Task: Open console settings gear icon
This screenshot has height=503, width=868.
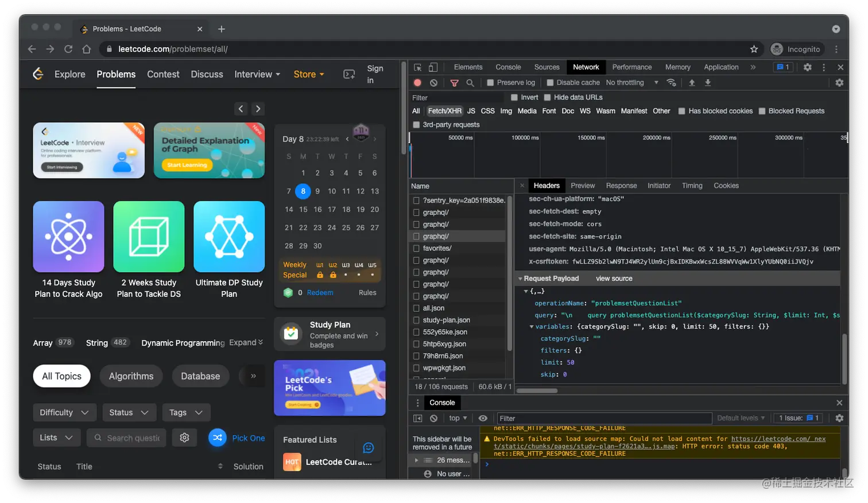Action: pos(839,418)
